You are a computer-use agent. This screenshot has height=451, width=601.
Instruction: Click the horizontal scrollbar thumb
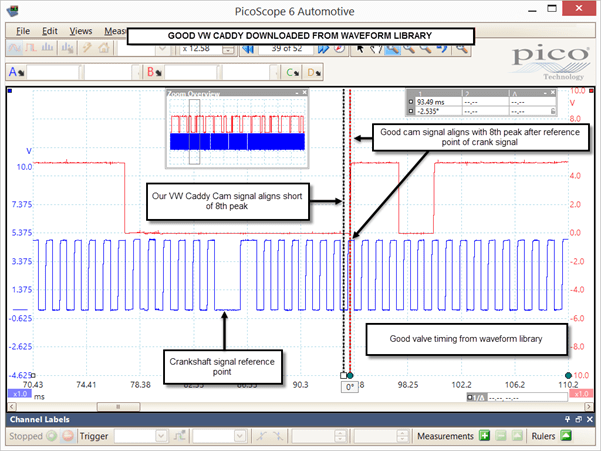tap(118, 406)
